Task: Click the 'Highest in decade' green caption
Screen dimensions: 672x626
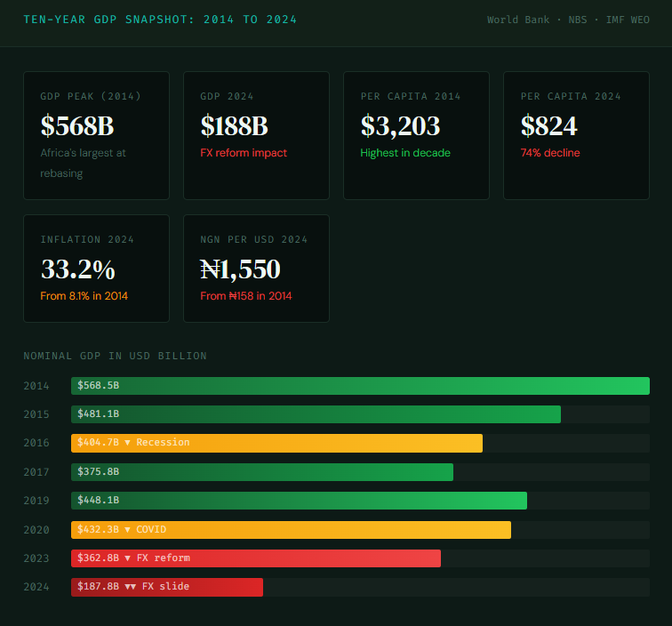Action: (405, 153)
